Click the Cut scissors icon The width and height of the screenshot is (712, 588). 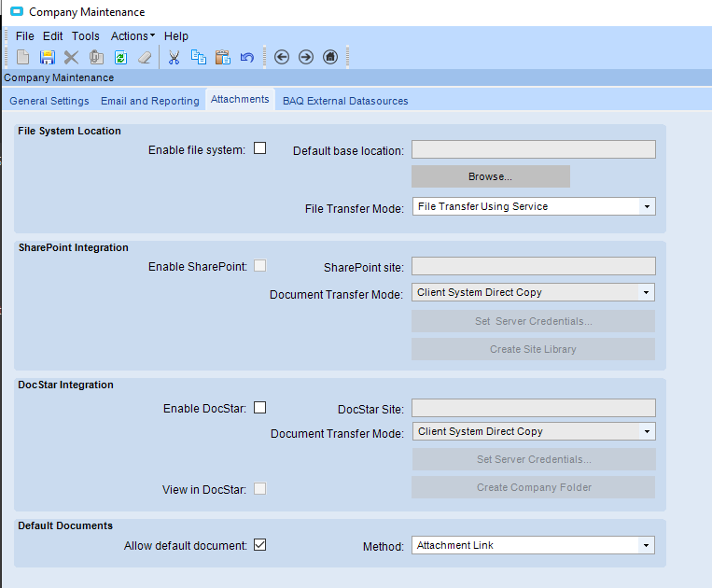coord(174,57)
